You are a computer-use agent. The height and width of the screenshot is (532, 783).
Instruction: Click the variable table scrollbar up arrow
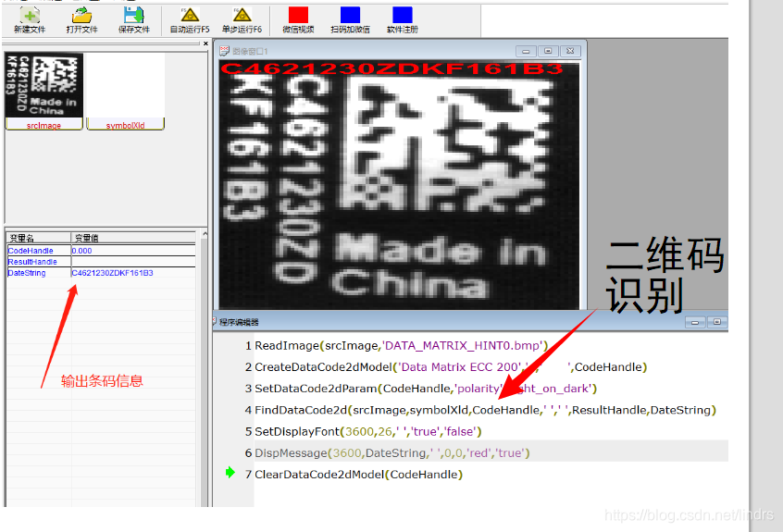click(x=205, y=234)
